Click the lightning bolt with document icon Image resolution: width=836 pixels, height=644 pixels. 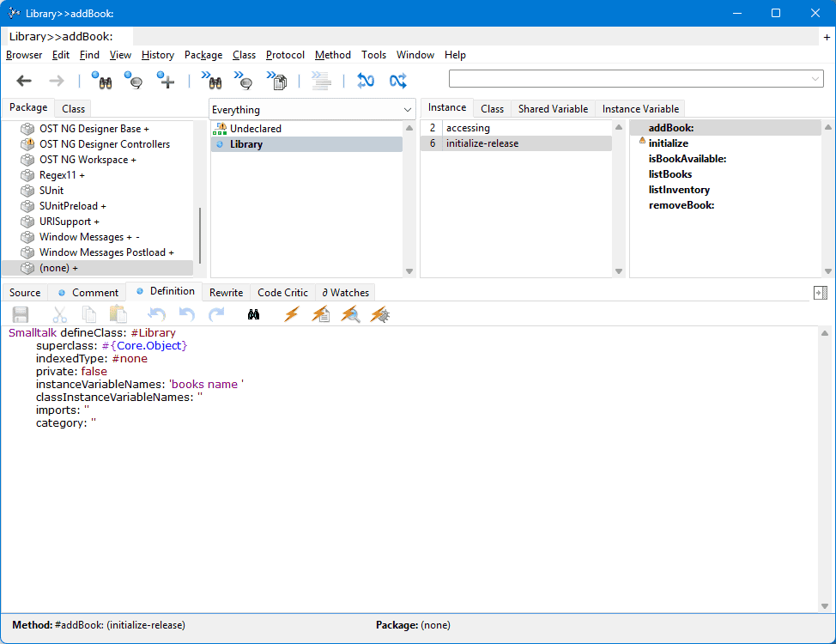click(320, 314)
